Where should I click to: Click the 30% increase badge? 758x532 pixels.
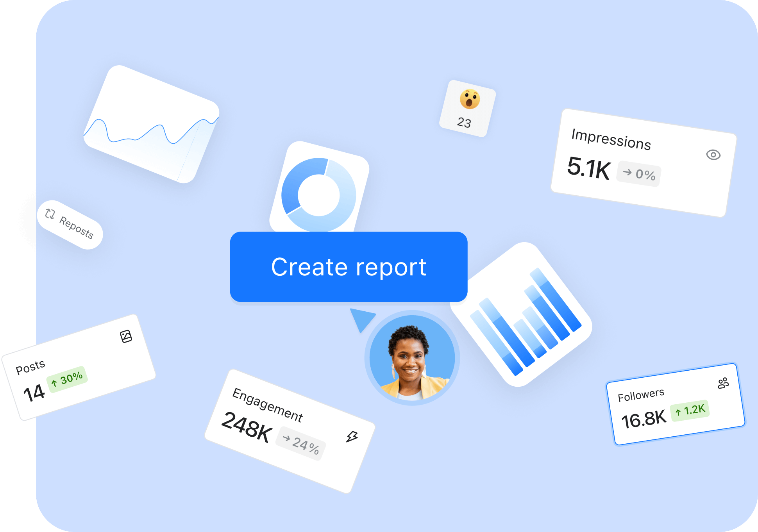pyautogui.click(x=67, y=379)
